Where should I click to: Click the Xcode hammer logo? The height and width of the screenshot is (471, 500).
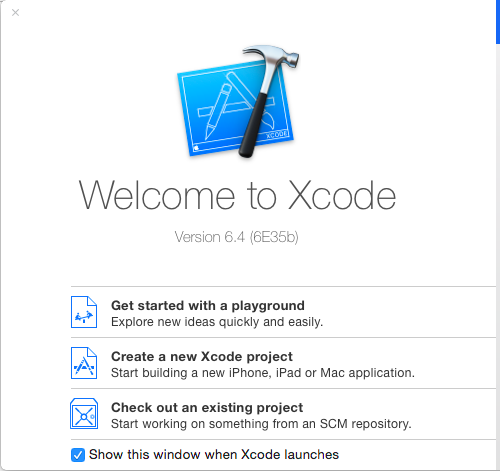238,101
